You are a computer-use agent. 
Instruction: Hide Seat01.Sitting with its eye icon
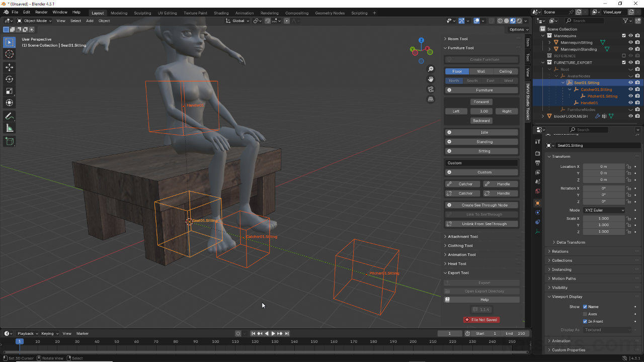click(630, 82)
